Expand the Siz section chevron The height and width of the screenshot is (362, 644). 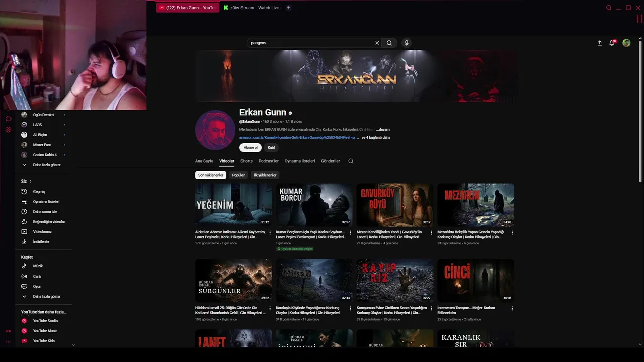point(30,181)
